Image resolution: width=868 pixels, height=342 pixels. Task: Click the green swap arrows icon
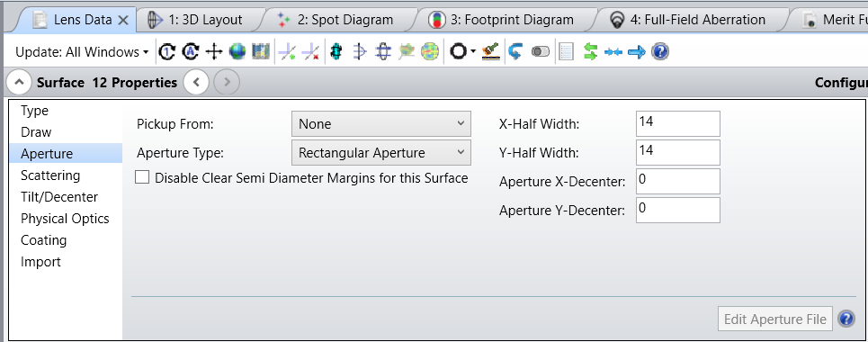coord(591,52)
